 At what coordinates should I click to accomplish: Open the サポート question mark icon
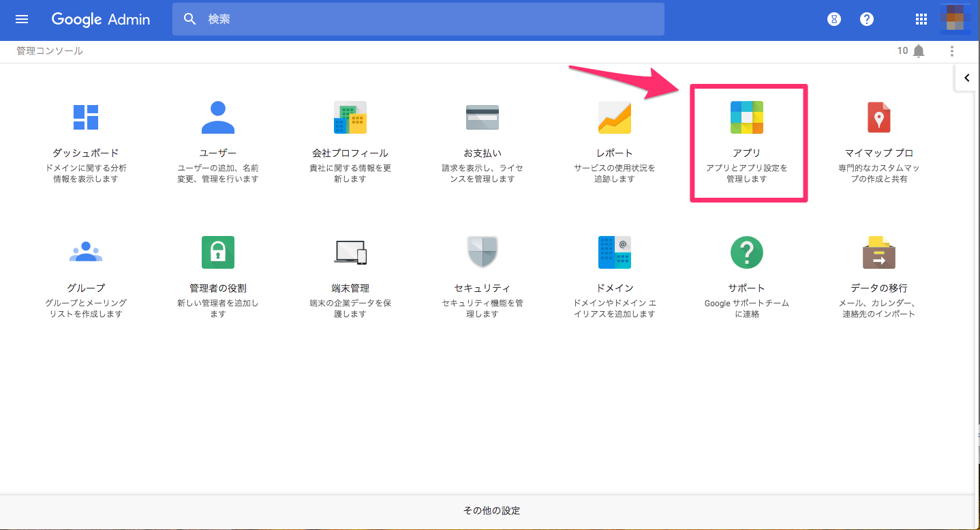(x=747, y=252)
